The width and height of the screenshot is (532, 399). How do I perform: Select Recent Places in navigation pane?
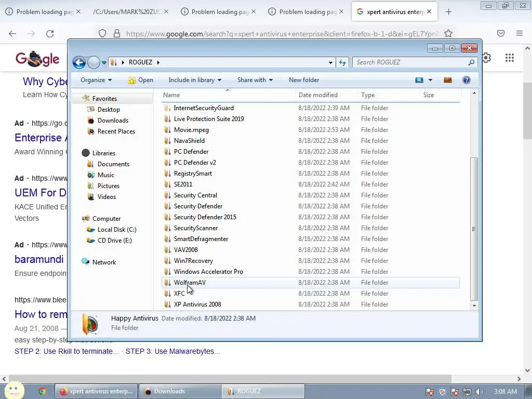pos(116,131)
